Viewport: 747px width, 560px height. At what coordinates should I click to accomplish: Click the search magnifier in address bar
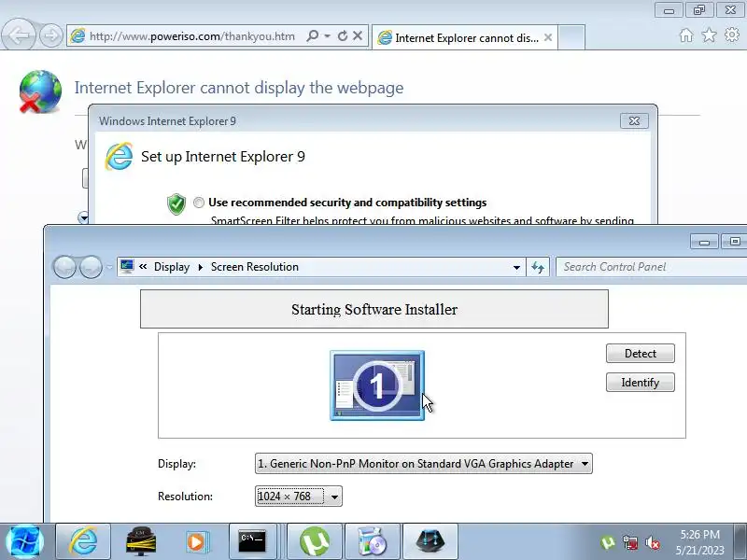[313, 35]
